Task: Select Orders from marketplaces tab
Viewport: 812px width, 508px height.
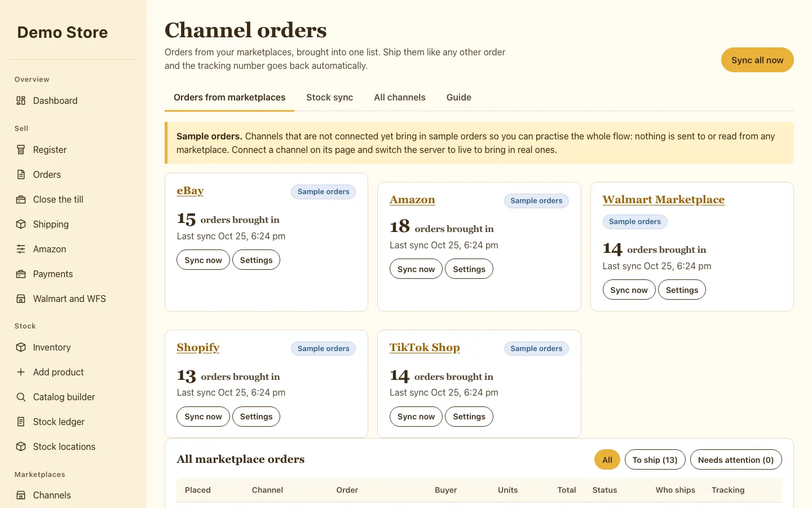Action: click(230, 97)
